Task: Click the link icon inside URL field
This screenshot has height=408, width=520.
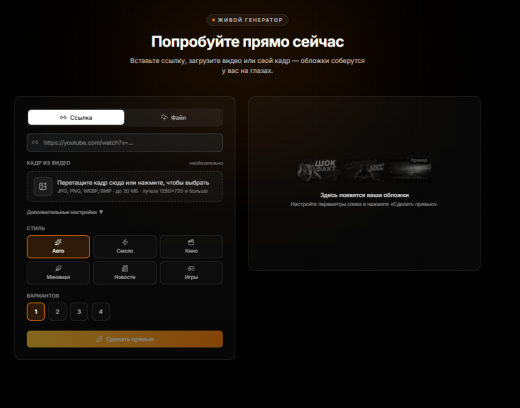Action: coord(35,142)
